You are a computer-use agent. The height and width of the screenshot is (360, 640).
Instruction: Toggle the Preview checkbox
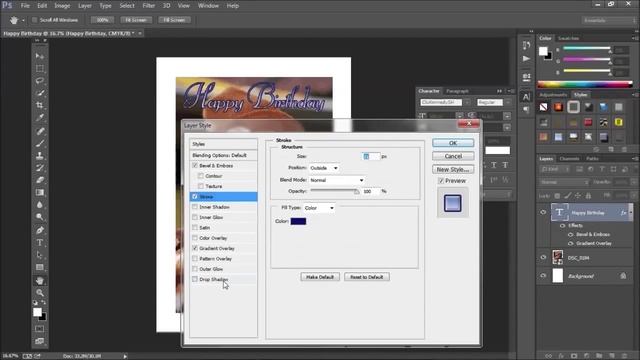[x=441, y=180]
